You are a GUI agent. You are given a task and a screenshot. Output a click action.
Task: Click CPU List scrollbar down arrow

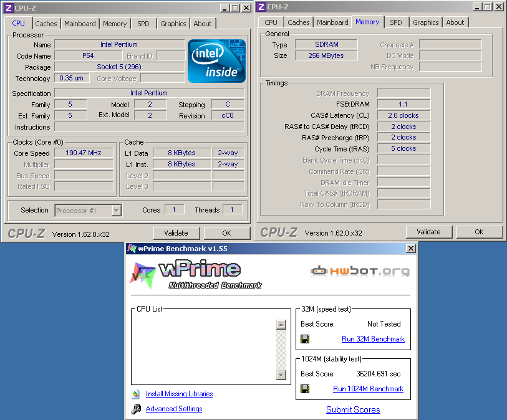pos(281,375)
